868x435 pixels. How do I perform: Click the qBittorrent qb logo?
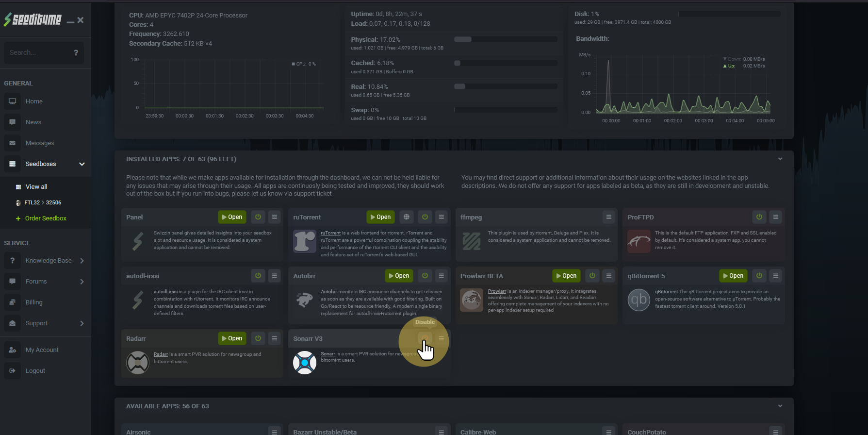[x=639, y=300]
